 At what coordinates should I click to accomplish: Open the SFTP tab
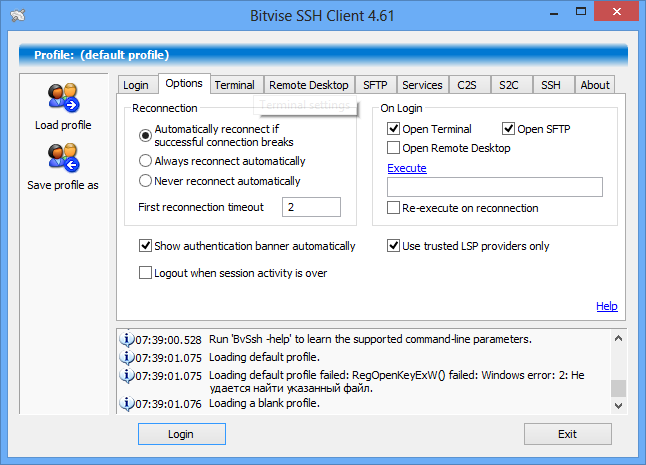376,85
